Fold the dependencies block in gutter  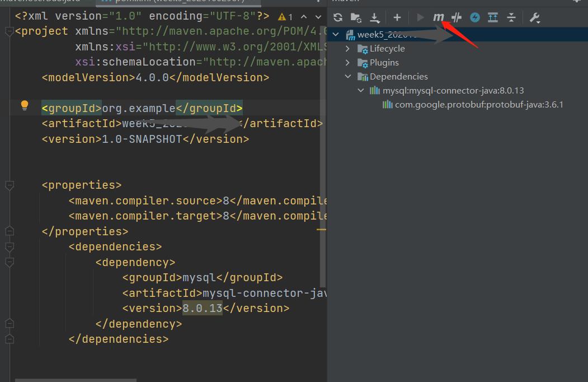(10, 247)
